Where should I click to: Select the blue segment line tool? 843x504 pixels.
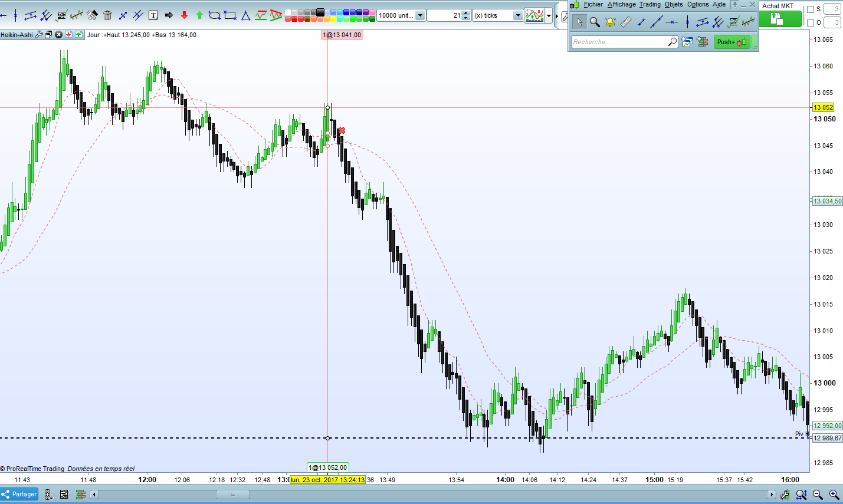click(x=123, y=15)
